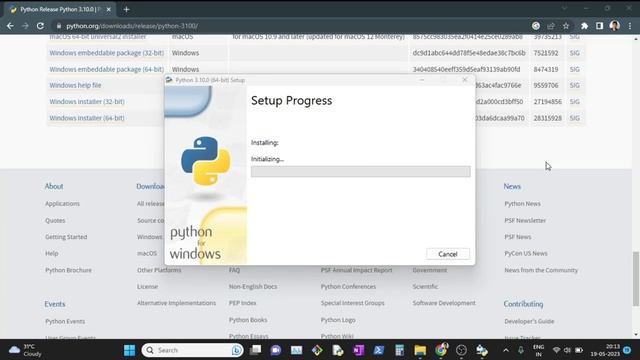Click Cancel in the Python setup dialog
Screen dimensions: 640x360
coord(448,254)
